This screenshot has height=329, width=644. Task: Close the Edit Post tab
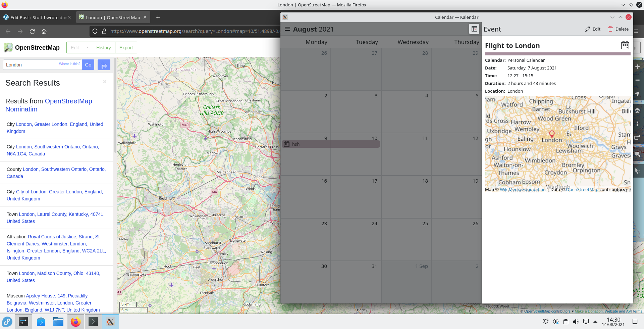pyautogui.click(x=69, y=17)
